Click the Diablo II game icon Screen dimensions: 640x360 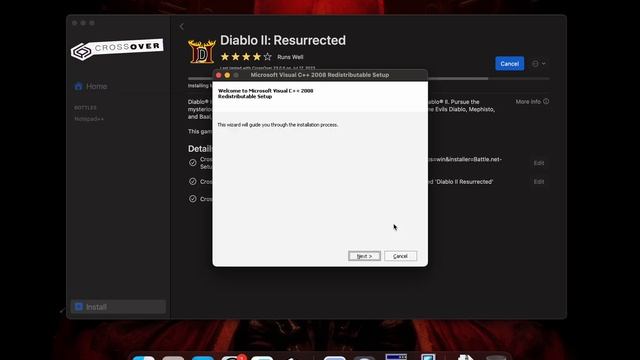click(202, 51)
